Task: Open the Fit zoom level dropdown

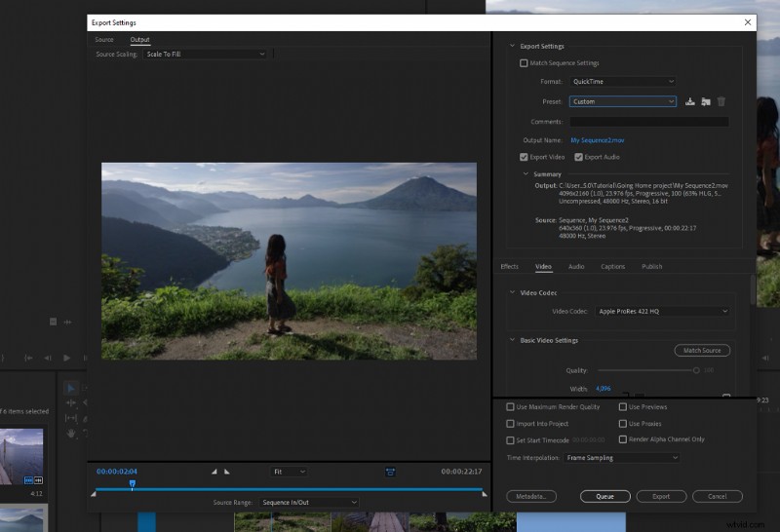Action: (289, 472)
